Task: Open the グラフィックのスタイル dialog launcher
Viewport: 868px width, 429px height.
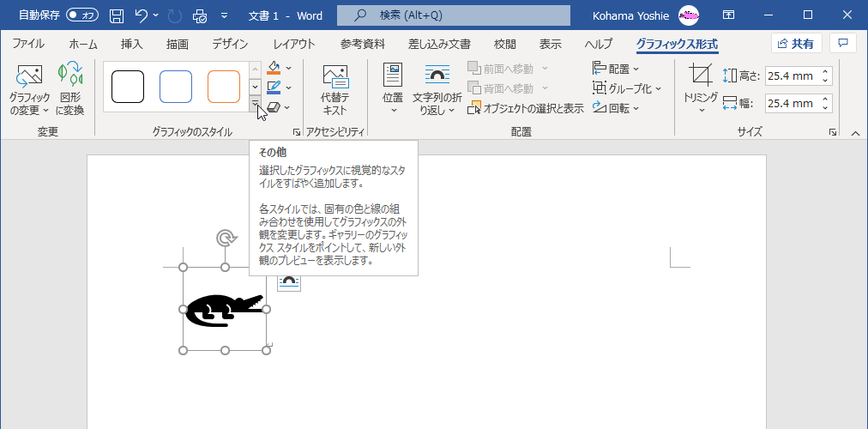Action: (x=297, y=132)
